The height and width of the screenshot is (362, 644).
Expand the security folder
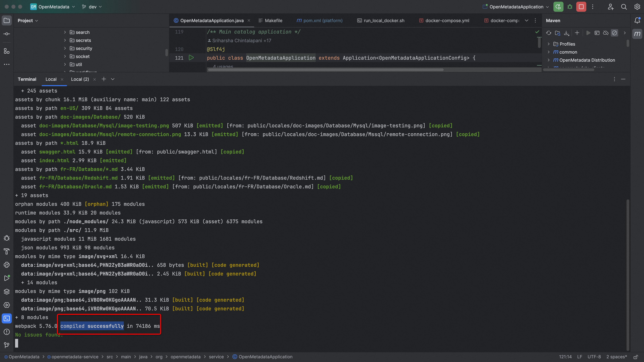point(65,48)
